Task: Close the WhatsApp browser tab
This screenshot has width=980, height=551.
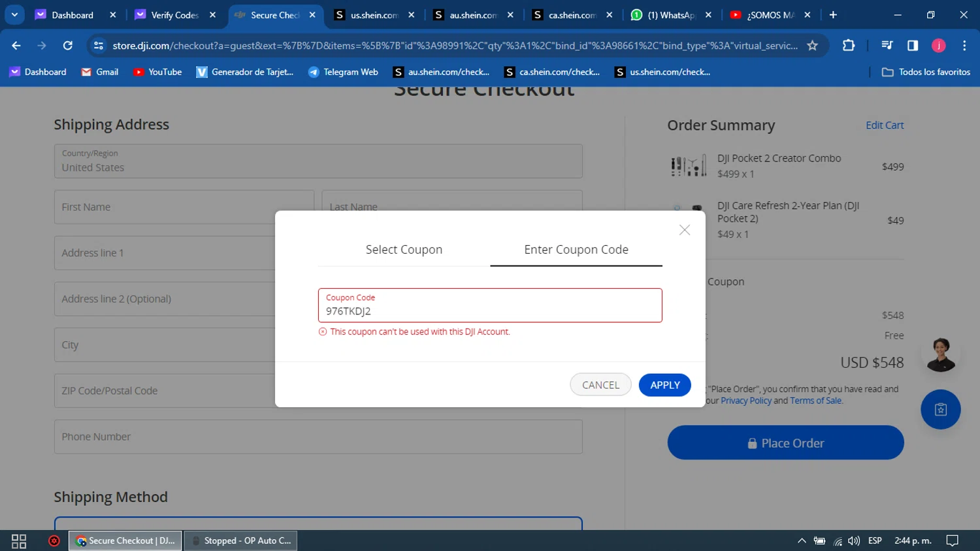Action: point(708,14)
